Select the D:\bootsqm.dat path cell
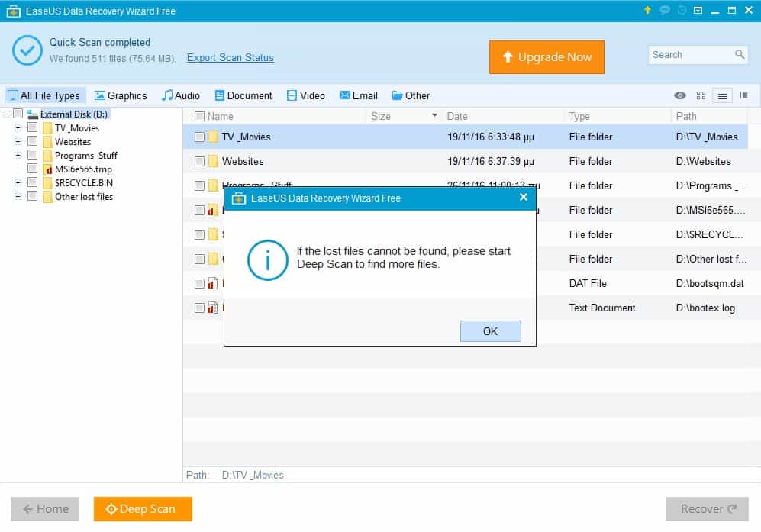This screenshot has width=761, height=532. (710, 283)
